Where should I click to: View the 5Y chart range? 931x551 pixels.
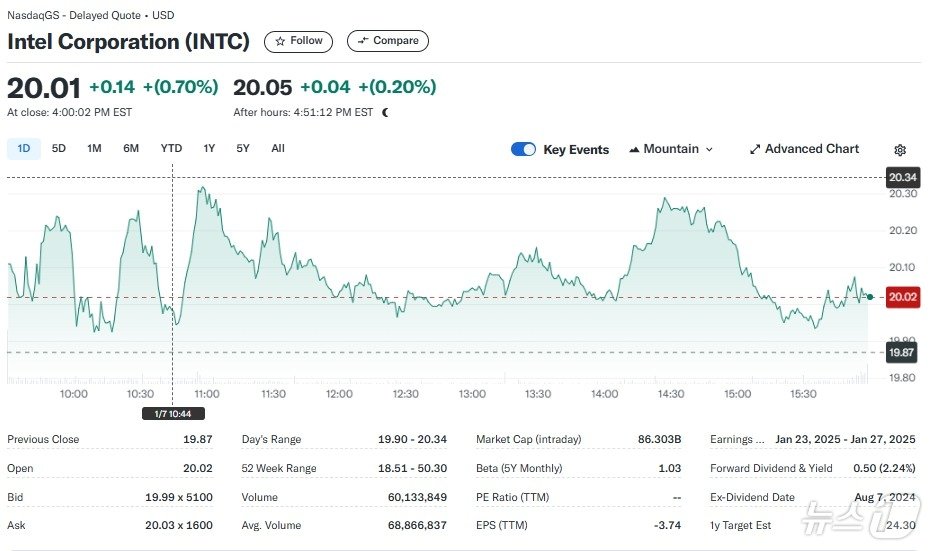(x=243, y=148)
